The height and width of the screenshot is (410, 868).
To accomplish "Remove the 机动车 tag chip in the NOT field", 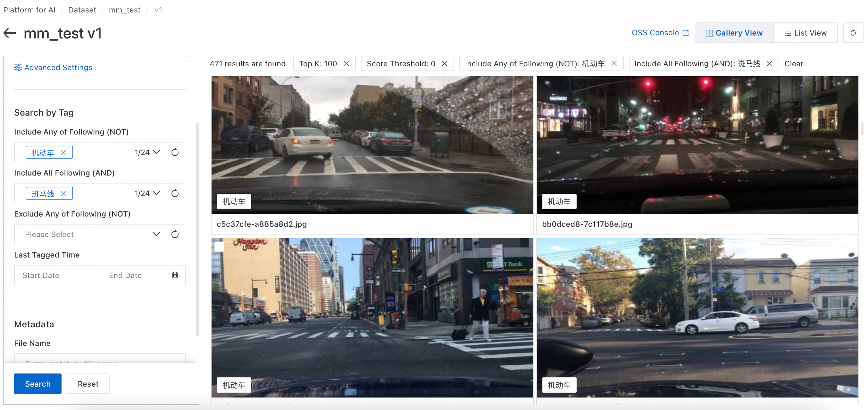I will (63, 153).
